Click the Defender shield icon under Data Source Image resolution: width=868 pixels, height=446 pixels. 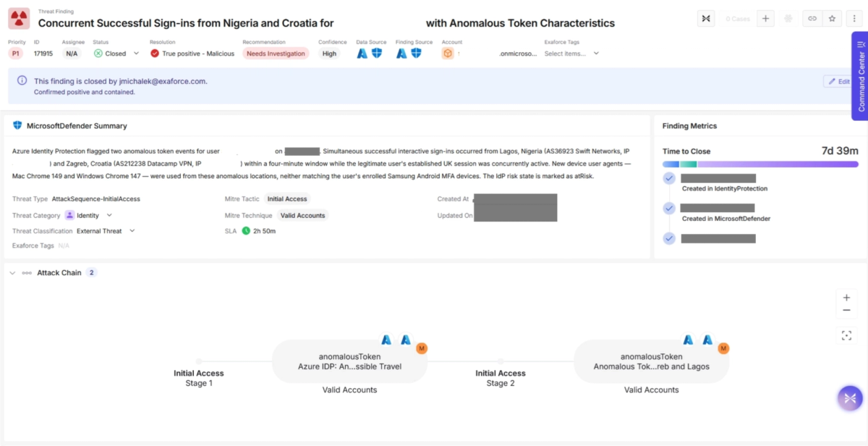tap(377, 53)
